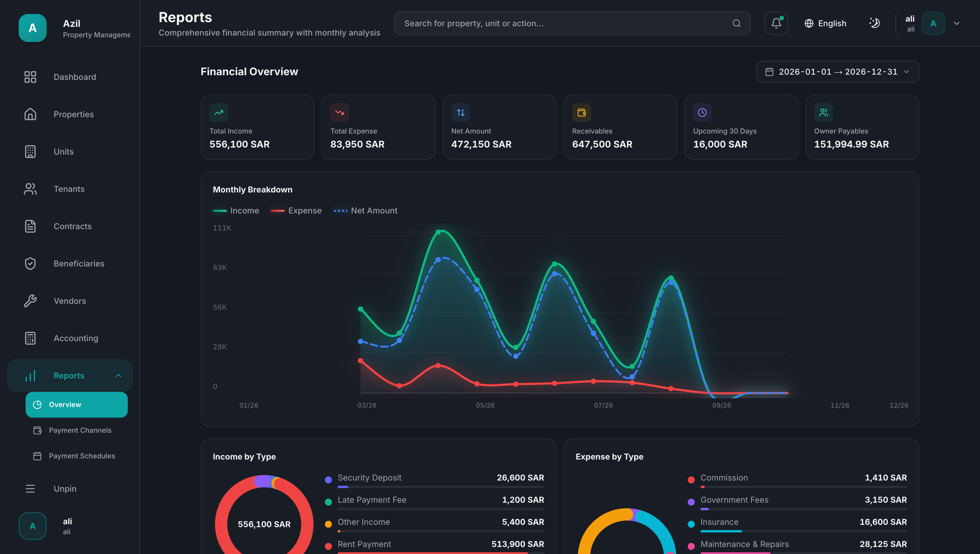Click the 151,994.99 SAR value
980x554 pixels.
point(851,144)
